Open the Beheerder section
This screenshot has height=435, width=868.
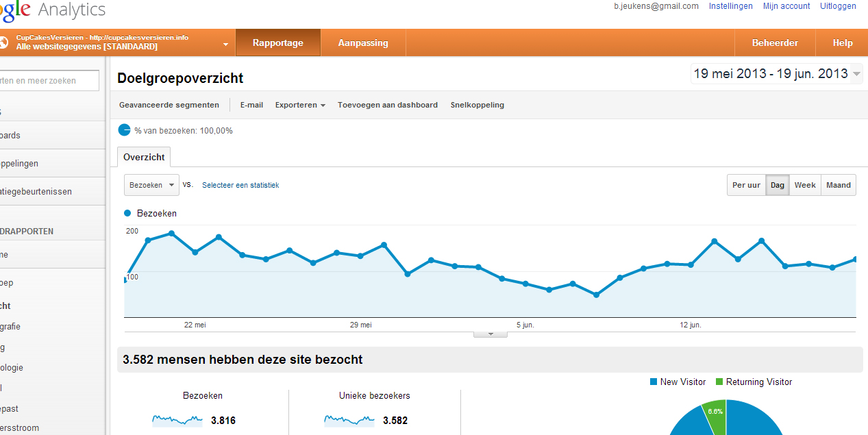pyautogui.click(x=775, y=42)
